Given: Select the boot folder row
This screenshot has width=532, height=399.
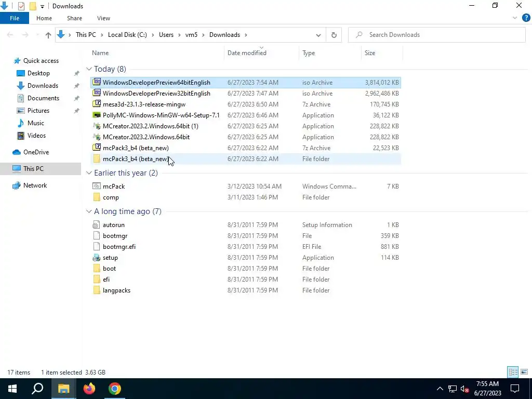Looking at the screenshot, I should tap(246, 269).
